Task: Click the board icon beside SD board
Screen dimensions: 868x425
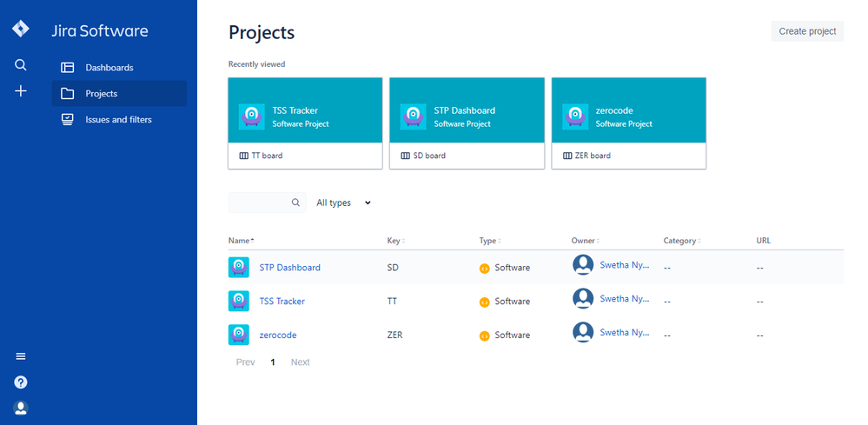Action: tap(405, 156)
